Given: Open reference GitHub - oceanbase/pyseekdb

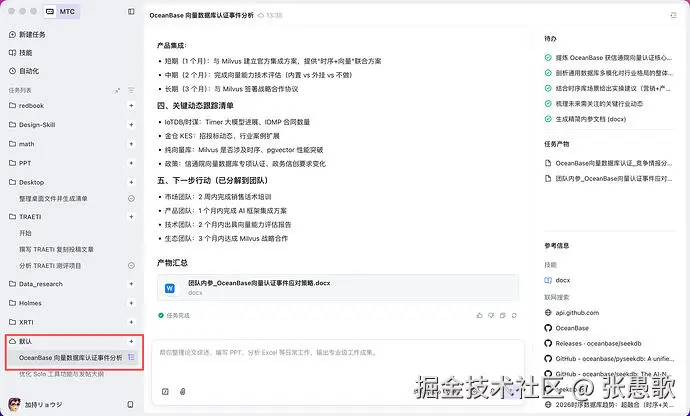Looking at the screenshot, I should pos(608,359).
